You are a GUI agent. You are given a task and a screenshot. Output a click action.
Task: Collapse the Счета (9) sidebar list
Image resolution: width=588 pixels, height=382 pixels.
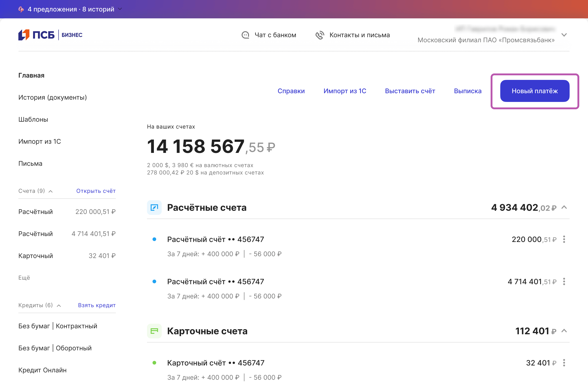pyautogui.click(x=51, y=191)
